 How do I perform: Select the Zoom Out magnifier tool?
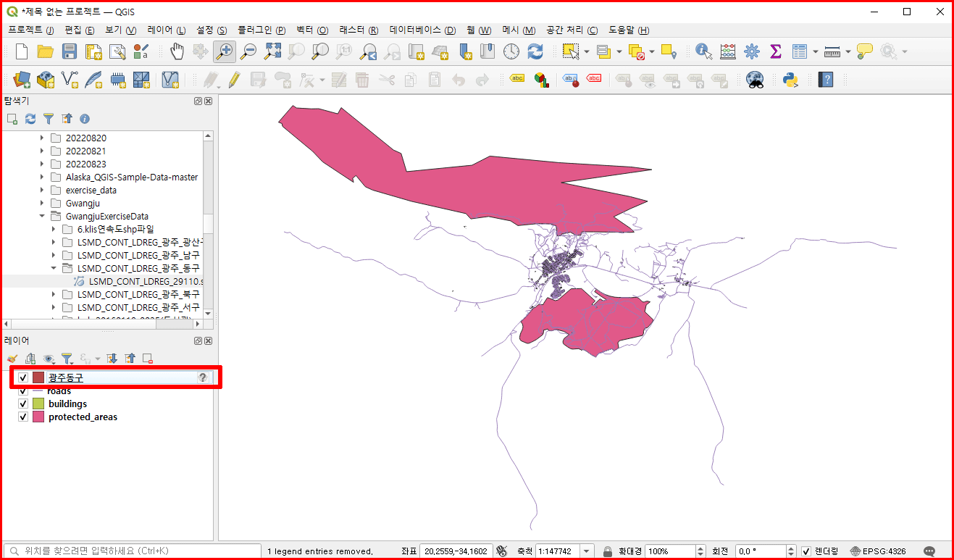(x=248, y=51)
